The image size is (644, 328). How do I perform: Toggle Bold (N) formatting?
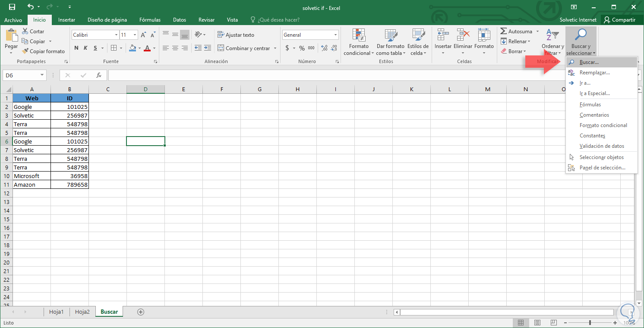(x=76, y=48)
